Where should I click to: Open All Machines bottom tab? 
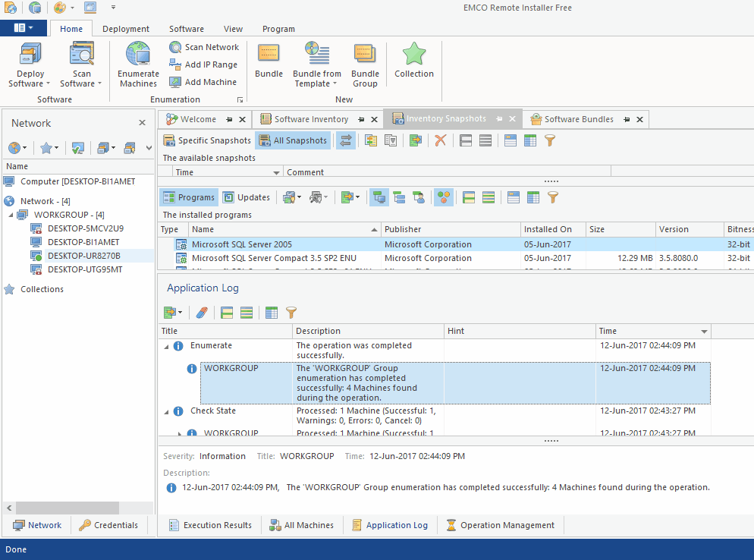[301, 525]
